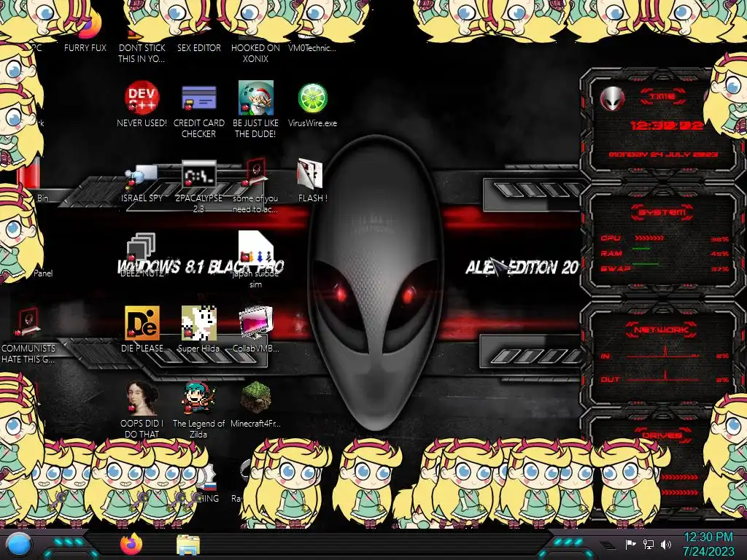Select the SYSTEM gadget header

[x=662, y=212]
